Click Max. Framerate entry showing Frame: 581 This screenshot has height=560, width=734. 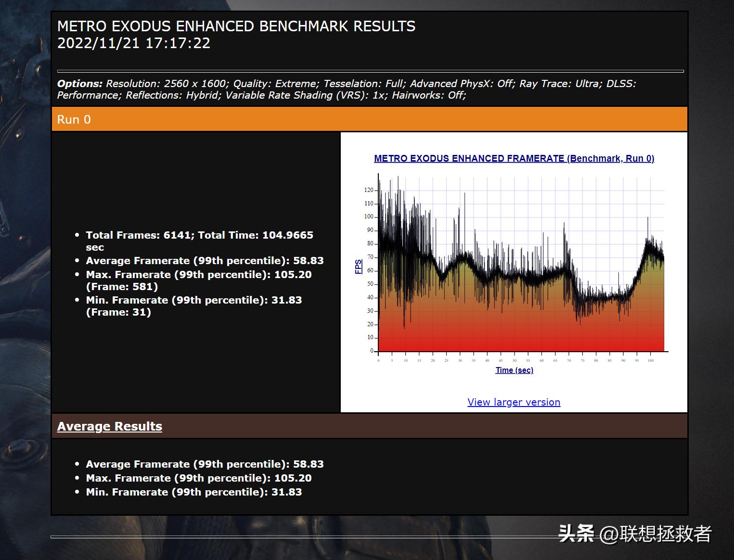198,280
